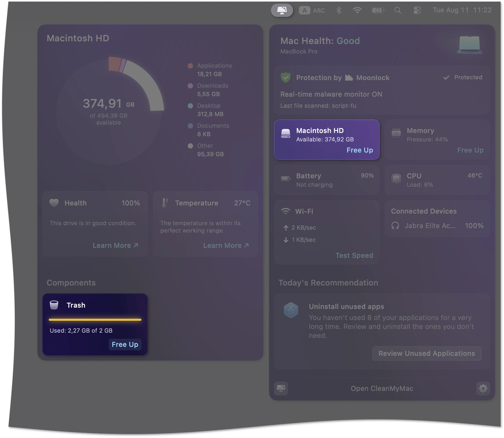504x438 pixels.
Task: Run the Wi-Fi Test Speed
Action: click(354, 255)
